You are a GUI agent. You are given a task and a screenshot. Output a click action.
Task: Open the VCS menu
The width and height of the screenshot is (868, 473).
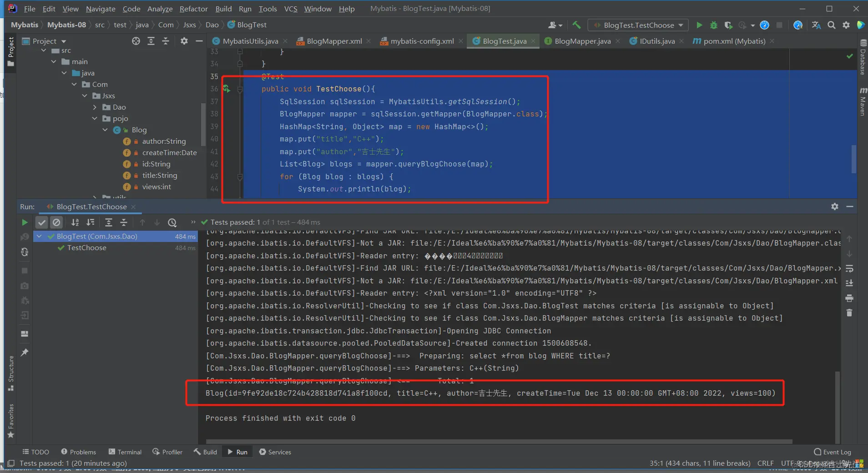coord(291,9)
